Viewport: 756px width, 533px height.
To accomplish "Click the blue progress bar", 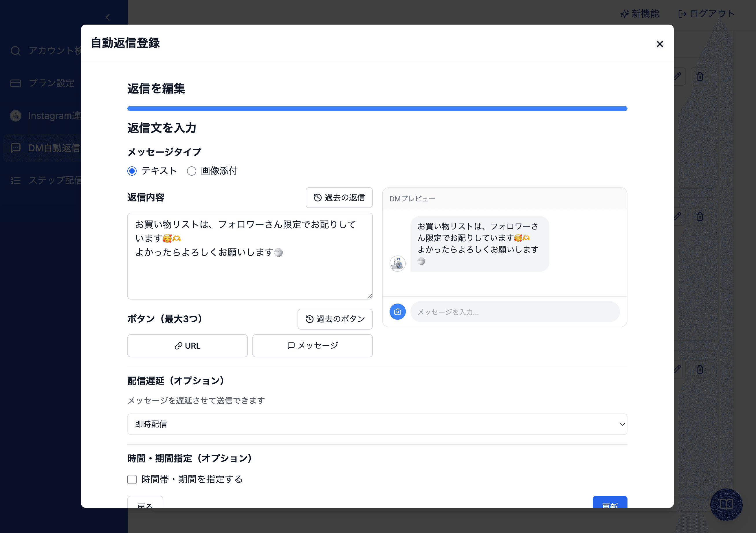I will (x=377, y=108).
